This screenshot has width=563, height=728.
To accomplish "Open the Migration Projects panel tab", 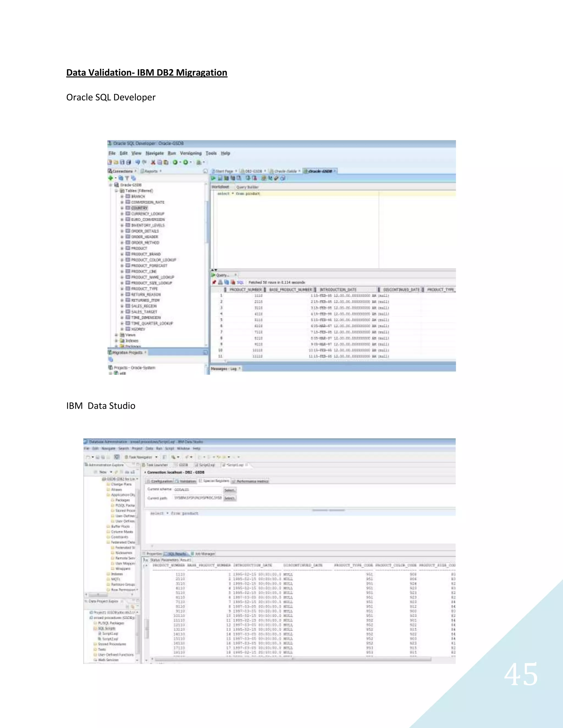I will coord(127,352).
